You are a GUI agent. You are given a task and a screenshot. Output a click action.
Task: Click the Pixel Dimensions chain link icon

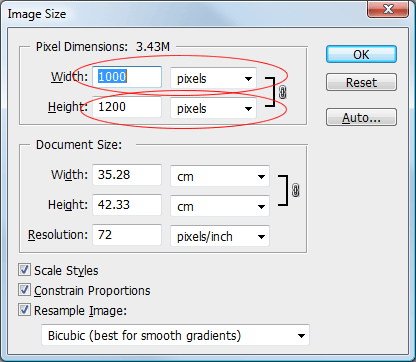tap(282, 92)
